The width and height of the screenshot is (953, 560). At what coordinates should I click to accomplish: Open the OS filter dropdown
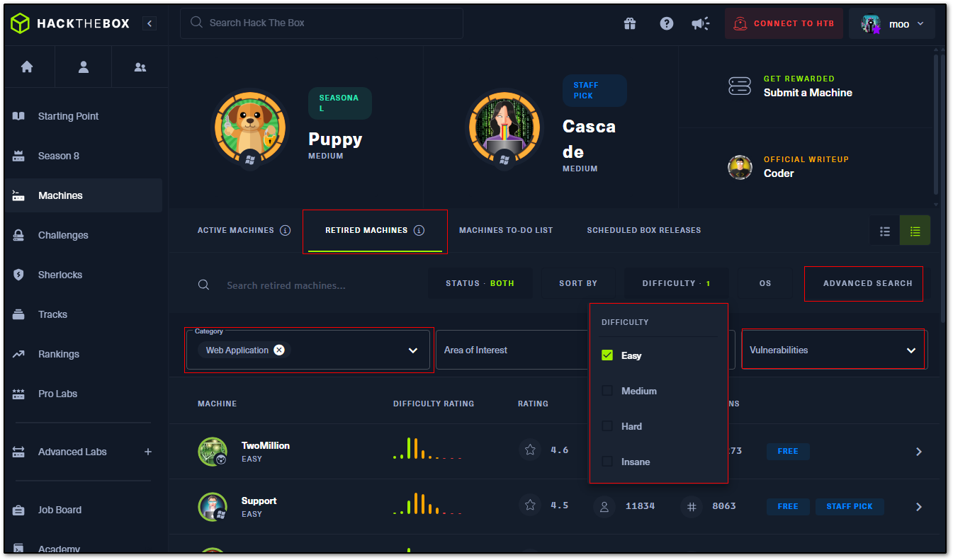(x=765, y=283)
